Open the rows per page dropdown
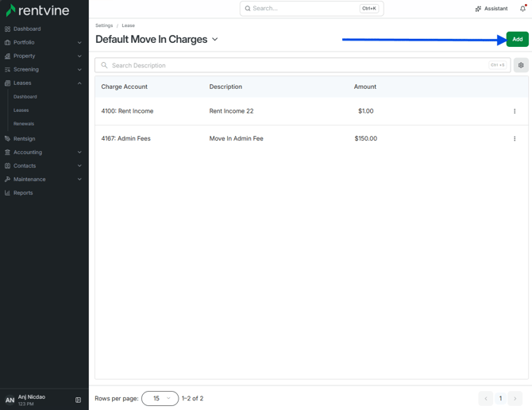The width and height of the screenshot is (532, 410). click(x=160, y=398)
